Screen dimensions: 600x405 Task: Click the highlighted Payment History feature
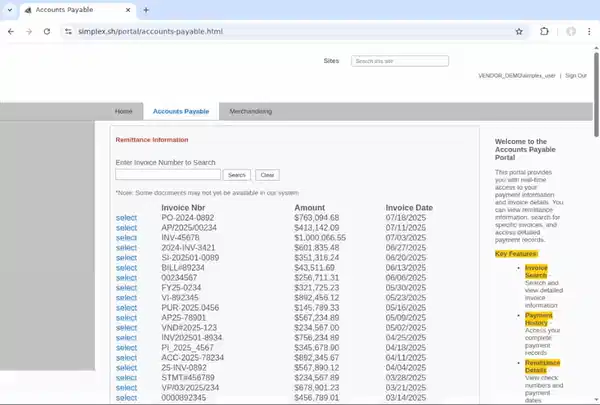tap(538, 319)
